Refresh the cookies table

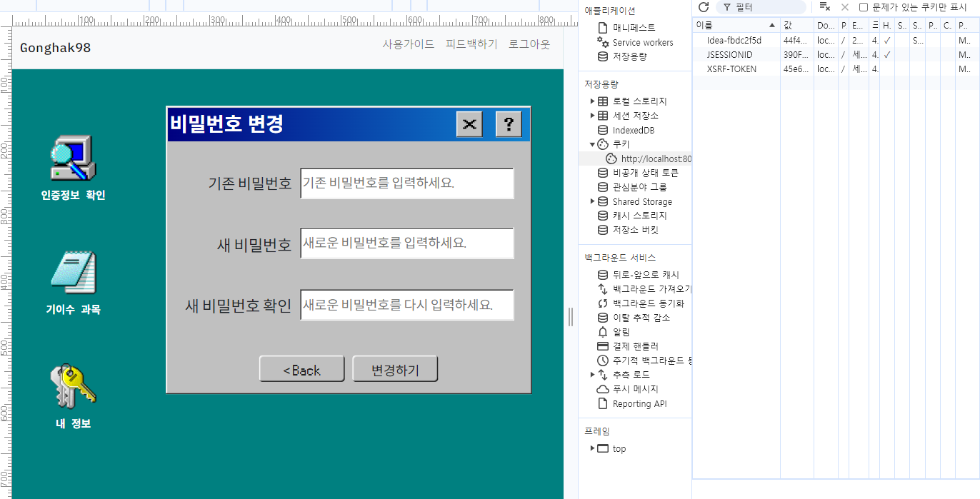coord(704,7)
